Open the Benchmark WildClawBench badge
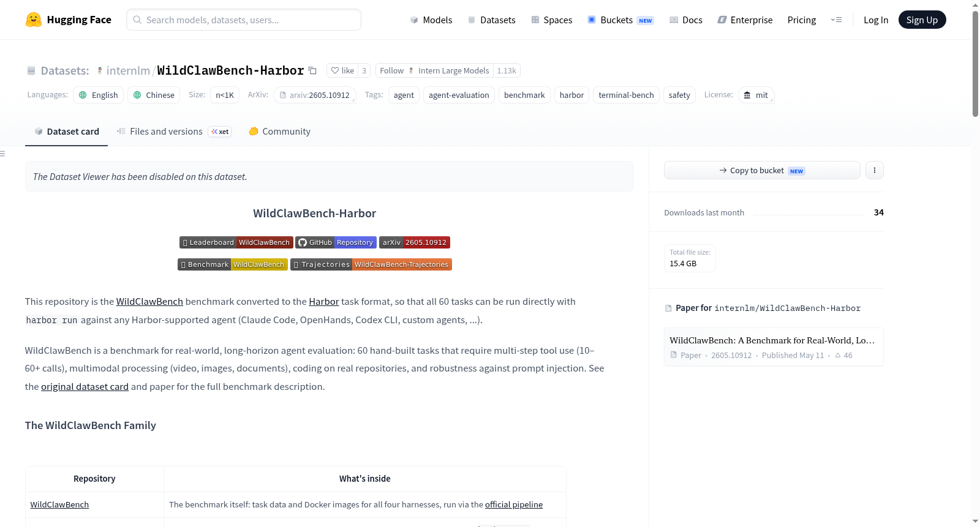The image size is (980, 527). (233, 264)
